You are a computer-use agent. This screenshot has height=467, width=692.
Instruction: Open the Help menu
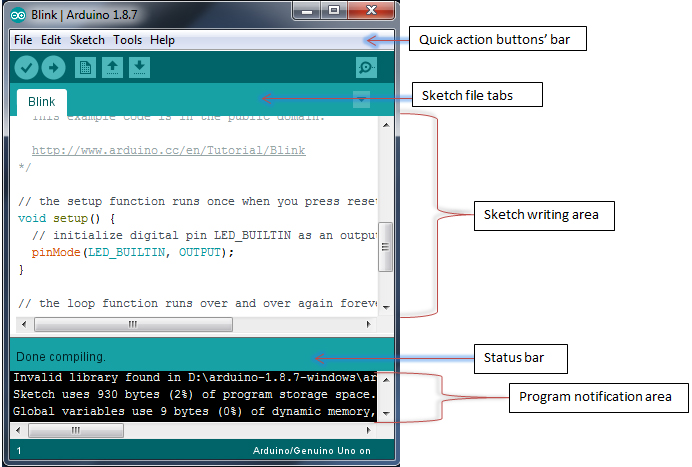[162, 40]
